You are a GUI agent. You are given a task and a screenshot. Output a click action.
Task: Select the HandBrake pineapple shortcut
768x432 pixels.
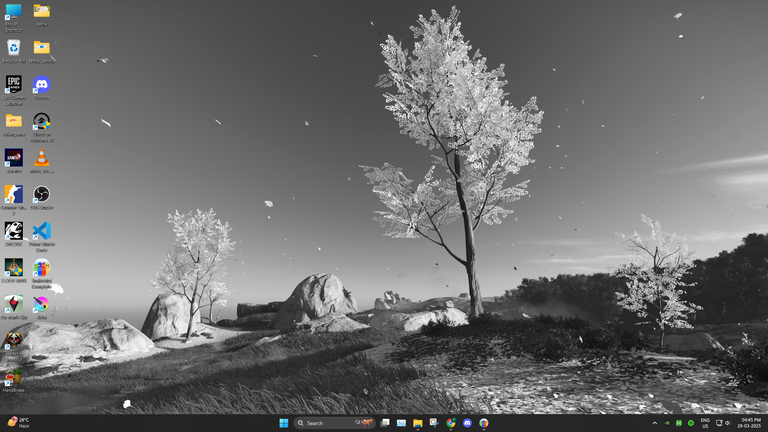[14, 378]
